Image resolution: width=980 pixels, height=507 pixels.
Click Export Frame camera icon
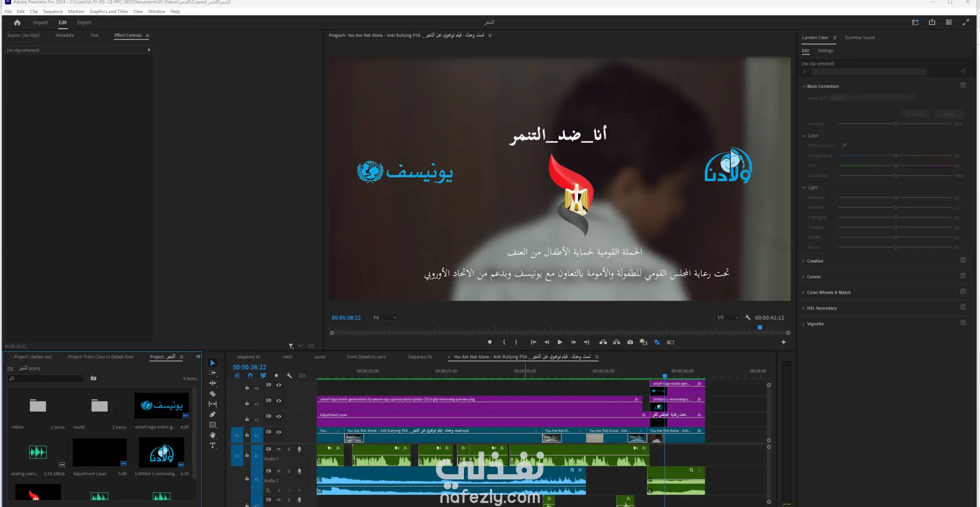[630, 342]
